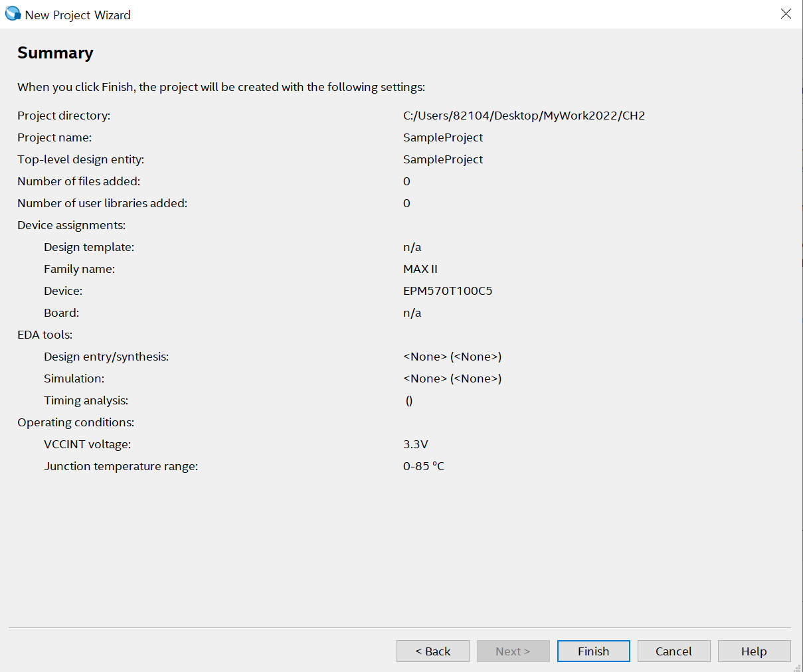
Task: Click the 'Device:' label
Action: [x=63, y=291]
